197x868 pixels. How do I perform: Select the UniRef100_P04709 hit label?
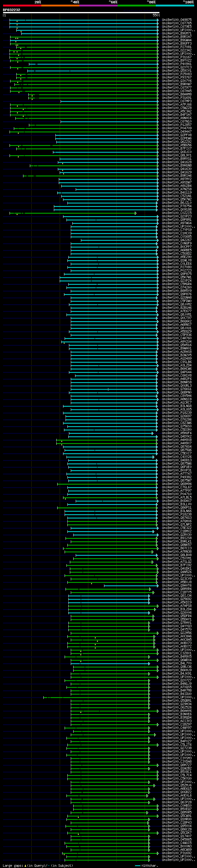177,128
